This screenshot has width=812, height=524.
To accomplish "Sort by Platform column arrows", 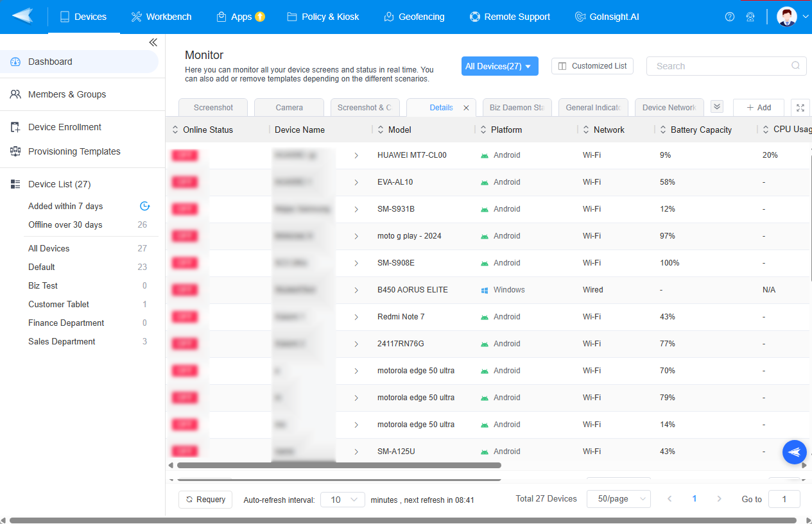I will click(x=483, y=130).
